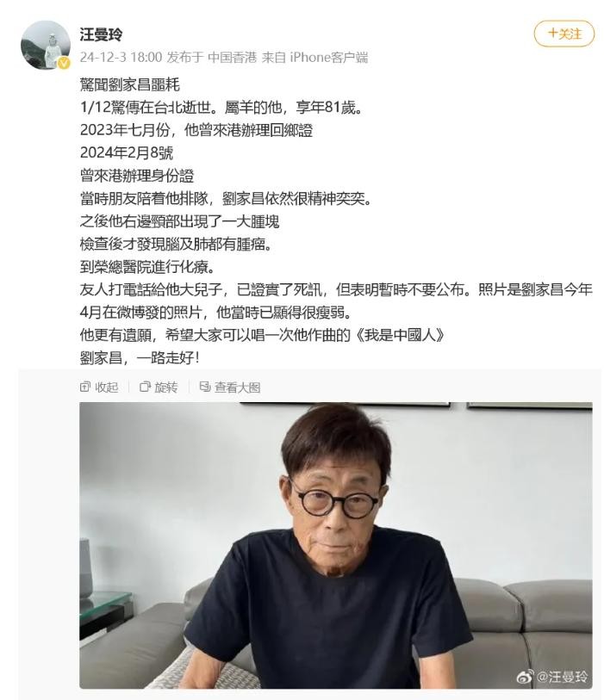
Task: Follow the author with +关注 button
Action: click(x=564, y=34)
